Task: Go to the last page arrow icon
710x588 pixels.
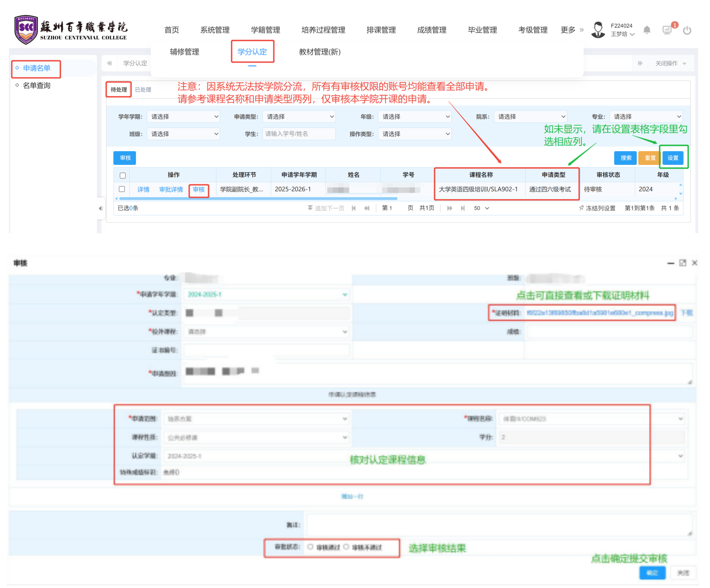Action: pos(463,208)
